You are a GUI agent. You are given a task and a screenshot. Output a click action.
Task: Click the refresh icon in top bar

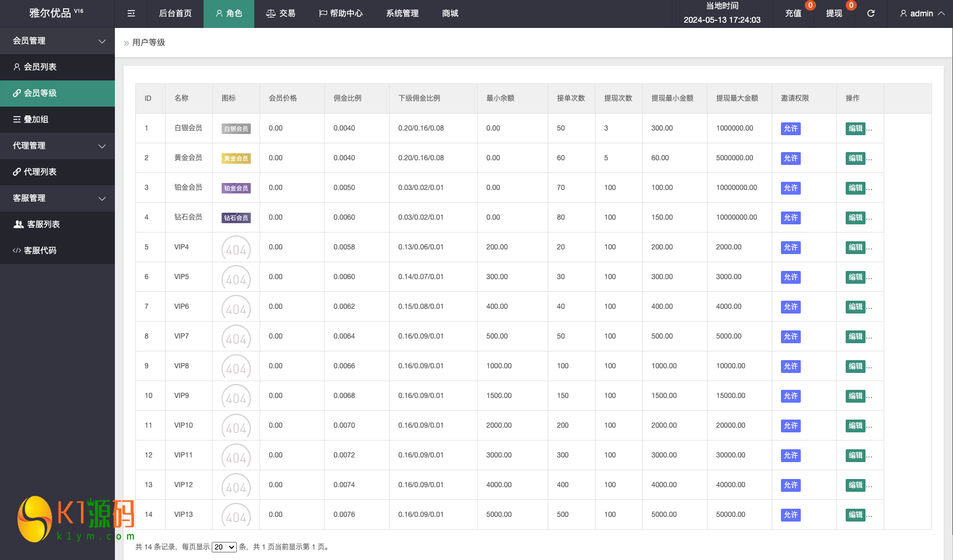pos(871,13)
